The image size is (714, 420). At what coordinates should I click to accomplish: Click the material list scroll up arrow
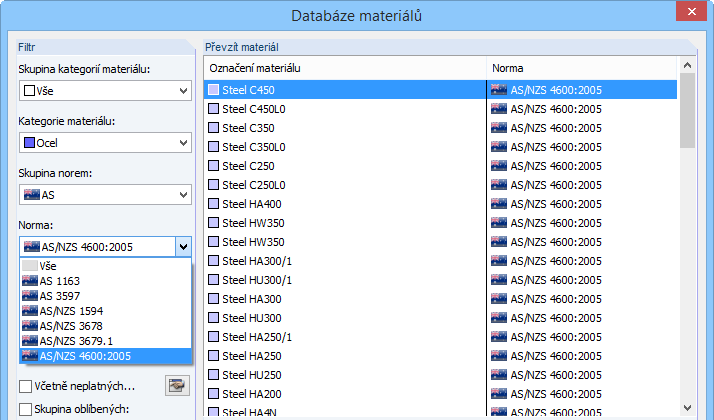687,66
